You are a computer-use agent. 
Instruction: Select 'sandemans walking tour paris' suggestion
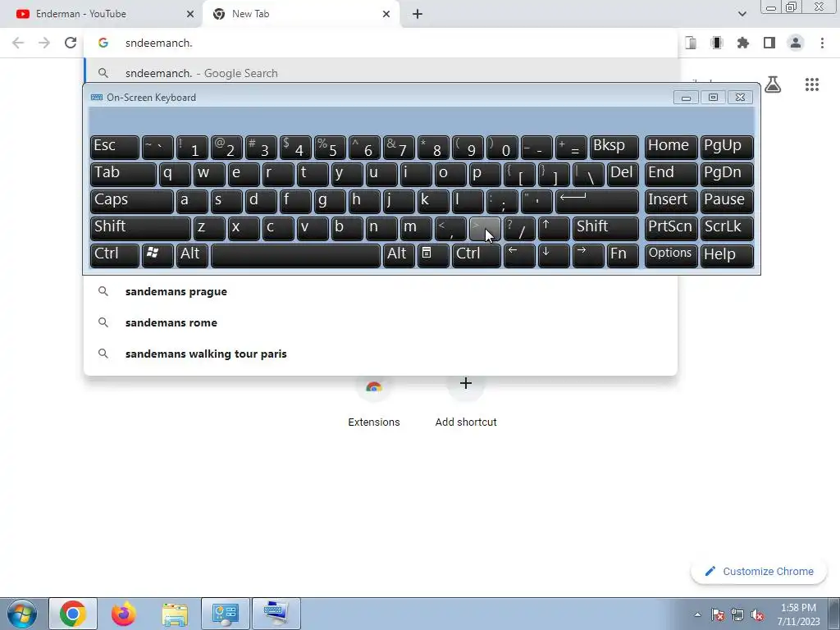click(381, 354)
